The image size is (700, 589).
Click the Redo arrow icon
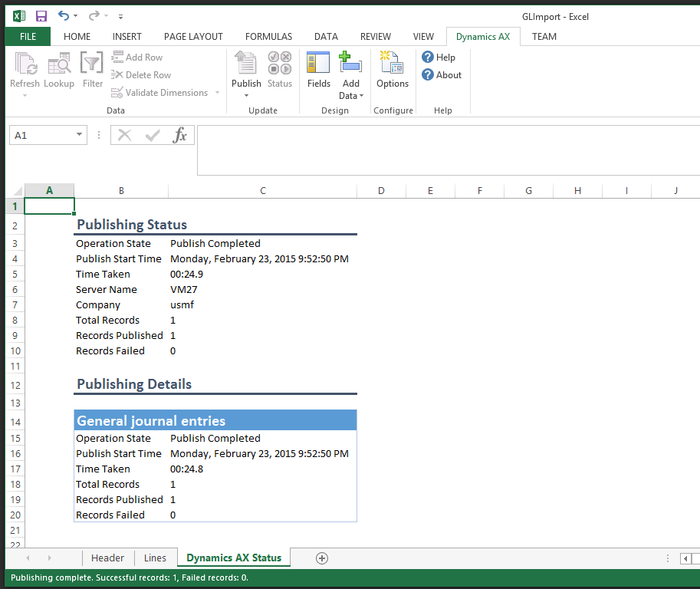point(94,16)
